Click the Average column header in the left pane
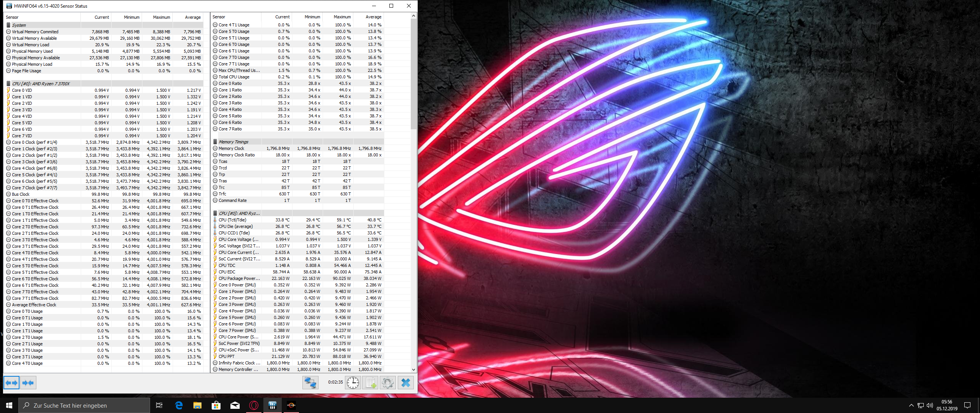Viewport: 980px width, 413px height. pos(193,17)
